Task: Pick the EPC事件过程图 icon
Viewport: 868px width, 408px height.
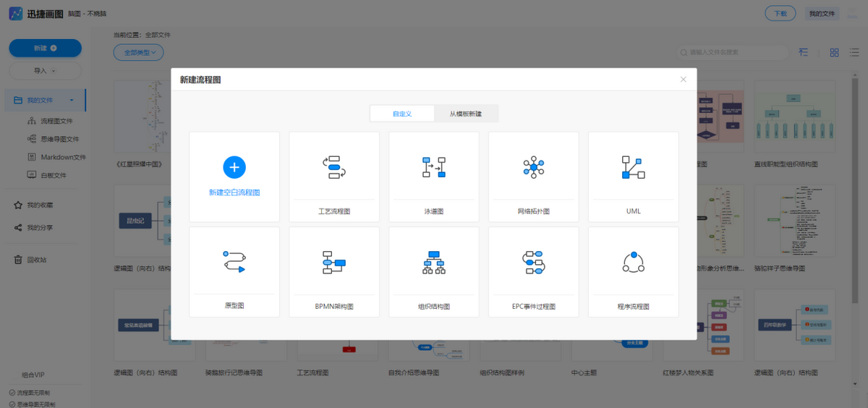Action: tap(533, 261)
